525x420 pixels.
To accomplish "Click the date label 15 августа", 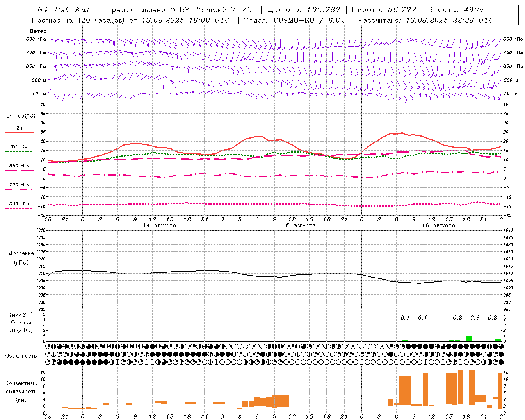I will 299,226.
